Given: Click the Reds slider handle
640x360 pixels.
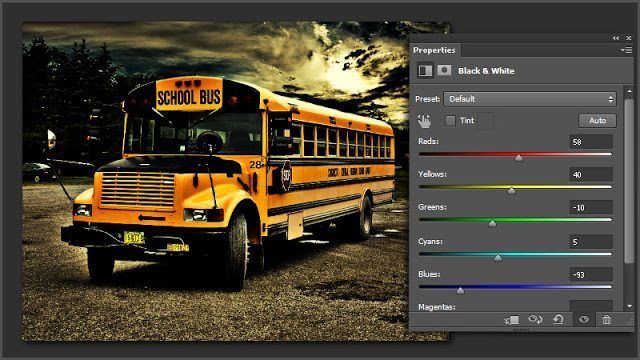Looking at the screenshot, I should pyautogui.click(x=518, y=158).
